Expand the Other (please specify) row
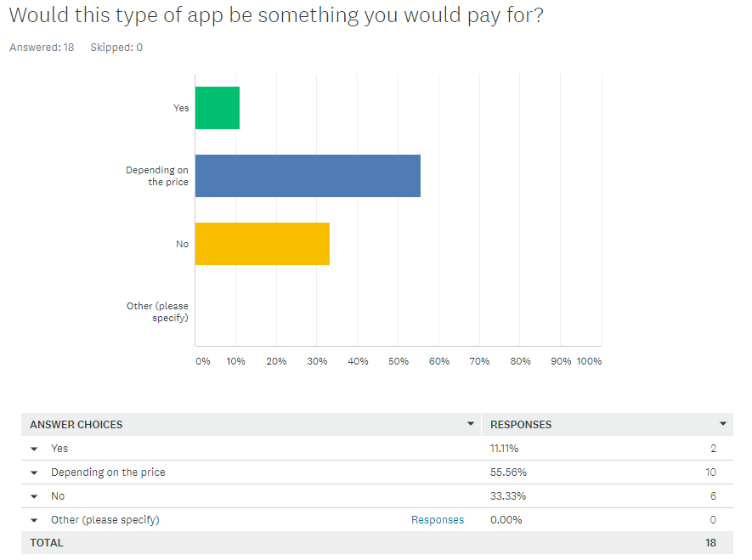The image size is (752, 560). coord(35,520)
